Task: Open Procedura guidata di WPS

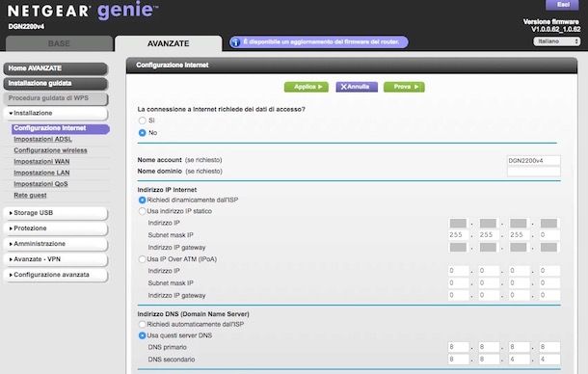Action: coord(56,98)
